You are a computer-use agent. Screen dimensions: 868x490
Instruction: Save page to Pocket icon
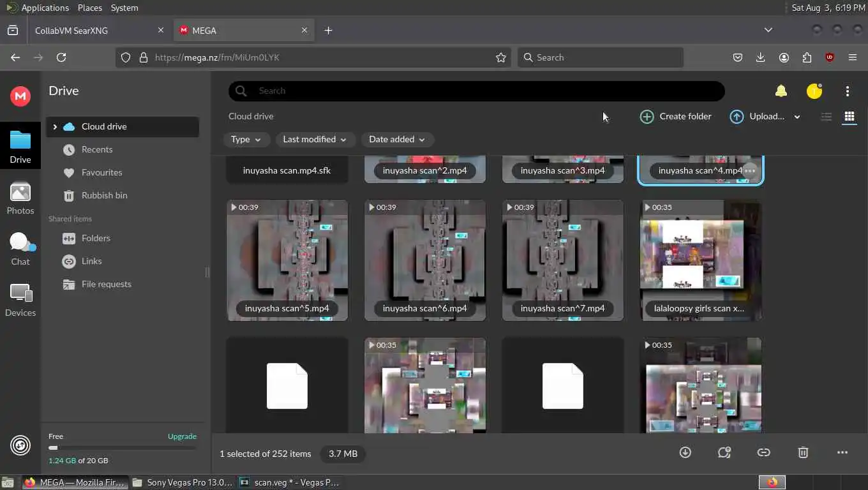click(737, 57)
